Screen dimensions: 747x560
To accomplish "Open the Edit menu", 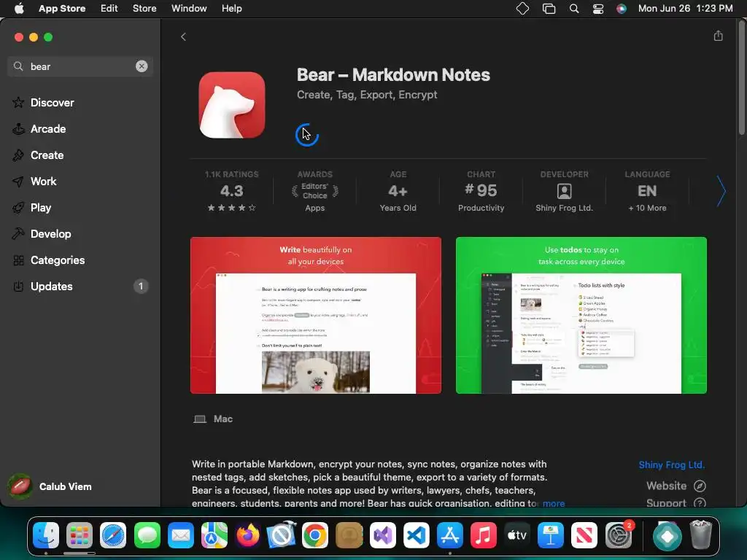I will pos(109,9).
